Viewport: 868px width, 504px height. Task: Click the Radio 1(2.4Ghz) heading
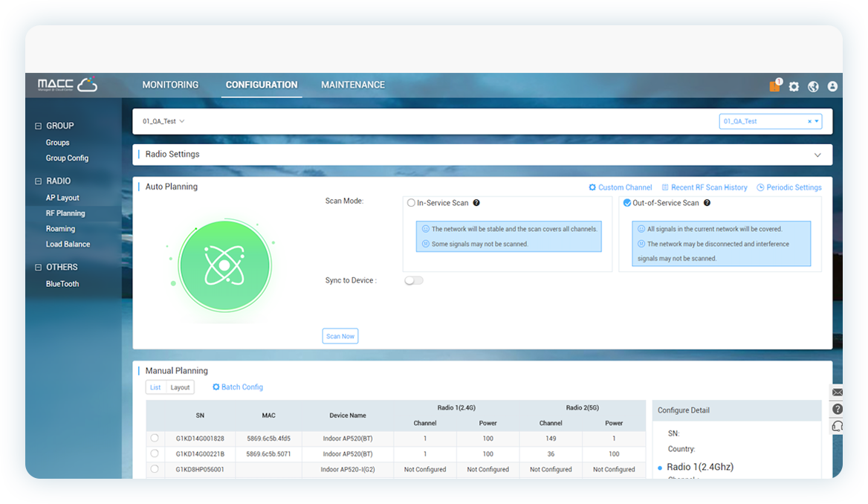pos(700,467)
